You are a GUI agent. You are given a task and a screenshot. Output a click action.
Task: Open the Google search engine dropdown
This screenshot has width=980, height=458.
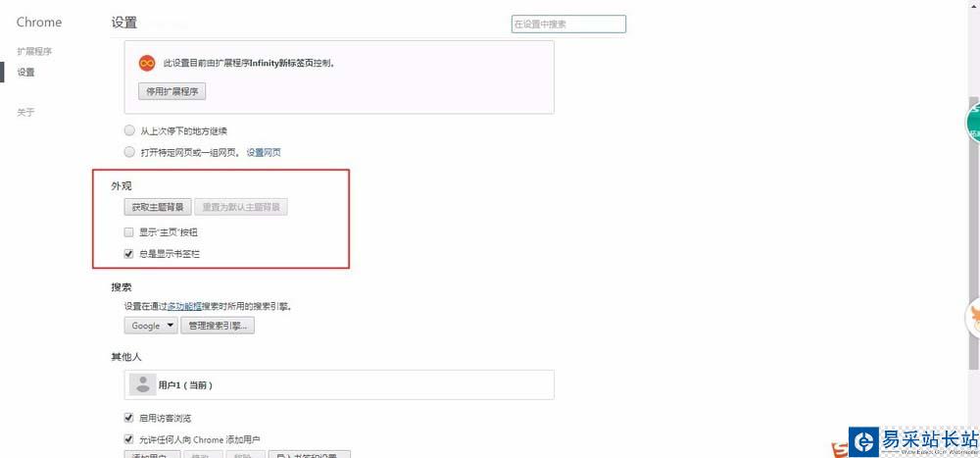(x=151, y=326)
